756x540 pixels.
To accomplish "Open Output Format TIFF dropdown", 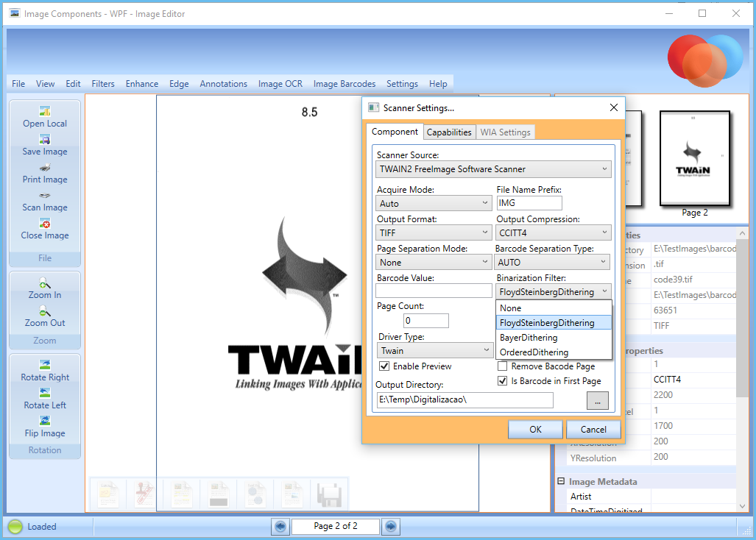I will click(x=434, y=232).
